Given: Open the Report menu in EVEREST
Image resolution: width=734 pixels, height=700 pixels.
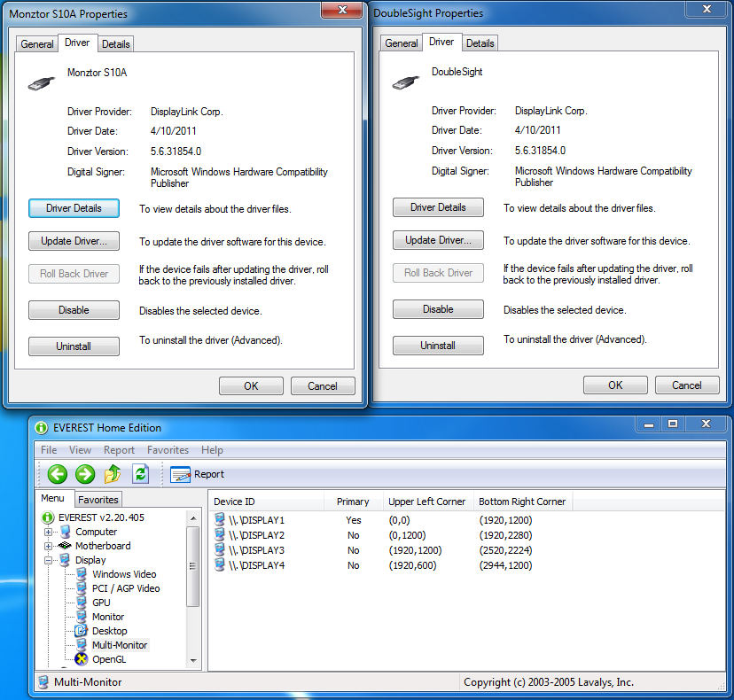Looking at the screenshot, I should coord(119,449).
